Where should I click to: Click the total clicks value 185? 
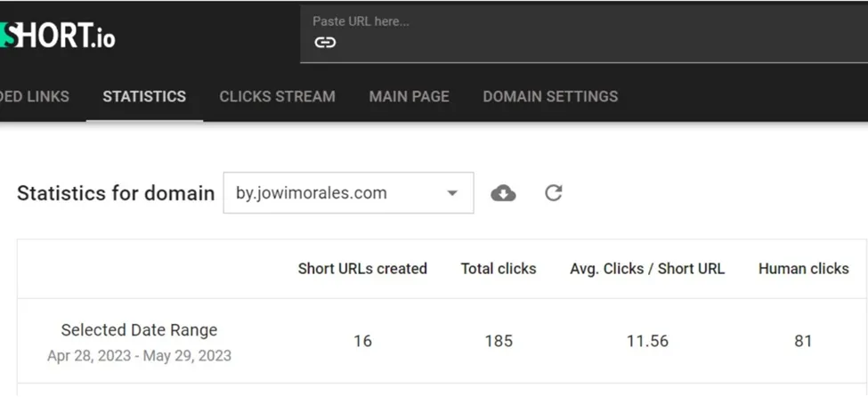coord(499,341)
